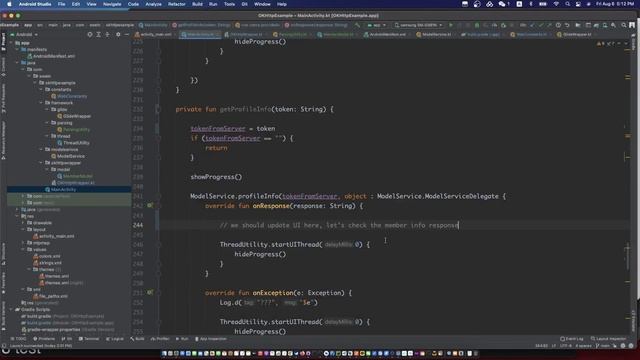Toggle the Resource Manager side button

[x=3, y=140]
